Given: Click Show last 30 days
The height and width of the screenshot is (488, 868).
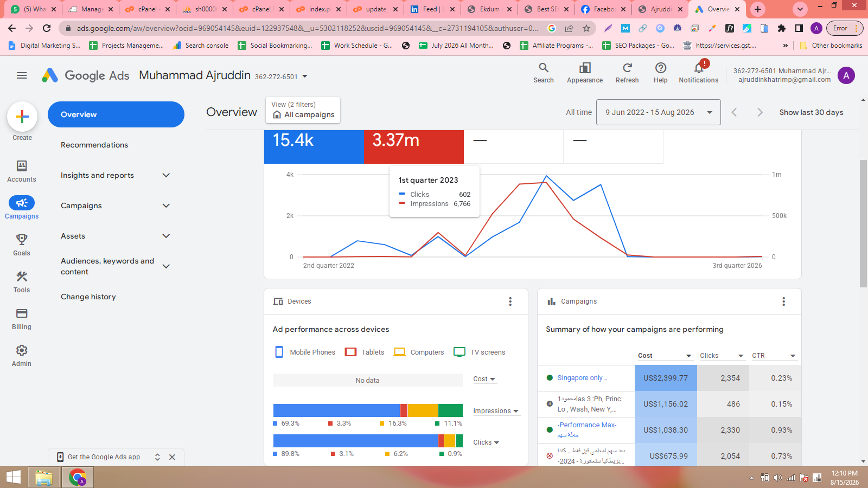Looking at the screenshot, I should pyautogui.click(x=812, y=112).
